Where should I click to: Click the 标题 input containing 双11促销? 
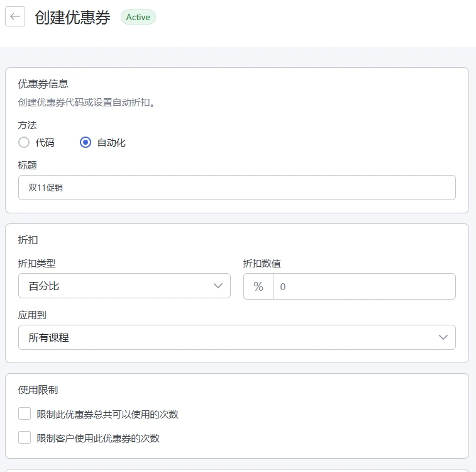point(237,188)
